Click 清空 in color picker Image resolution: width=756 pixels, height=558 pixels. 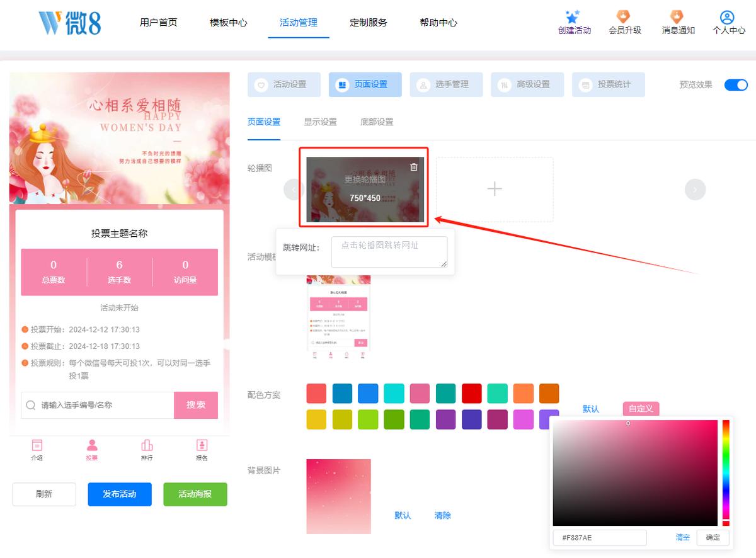(683, 538)
